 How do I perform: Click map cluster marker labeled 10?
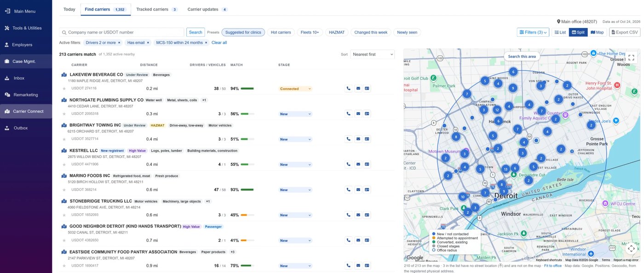(462, 197)
